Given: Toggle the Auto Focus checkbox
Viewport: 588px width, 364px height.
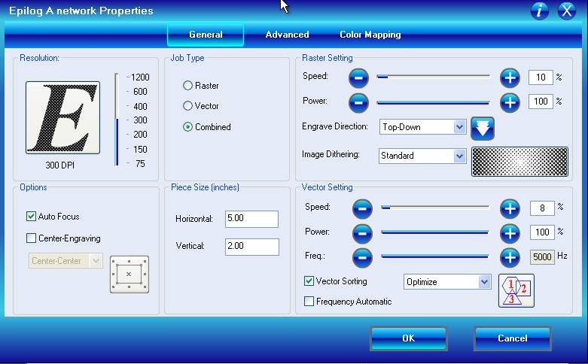Looking at the screenshot, I should (31, 217).
